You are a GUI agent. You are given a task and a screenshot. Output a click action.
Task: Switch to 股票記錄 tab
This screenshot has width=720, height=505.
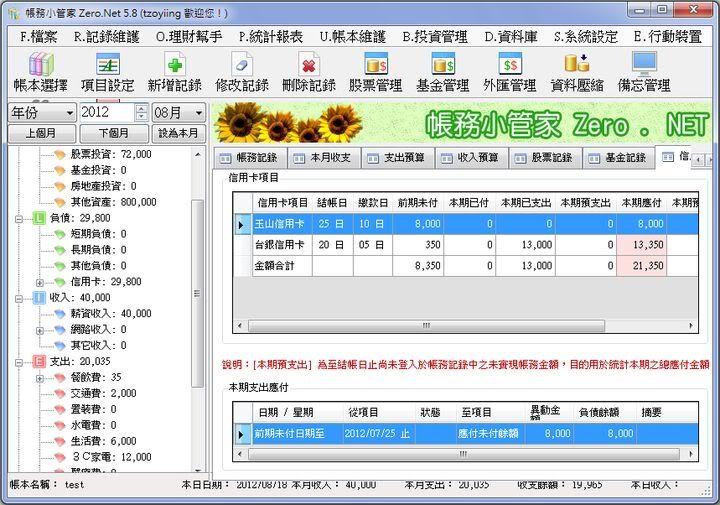click(x=546, y=158)
